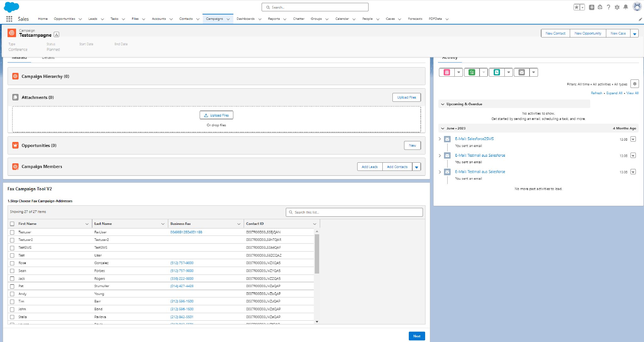
Task: Toggle the select-all checkbox in table header
Action: point(12,224)
